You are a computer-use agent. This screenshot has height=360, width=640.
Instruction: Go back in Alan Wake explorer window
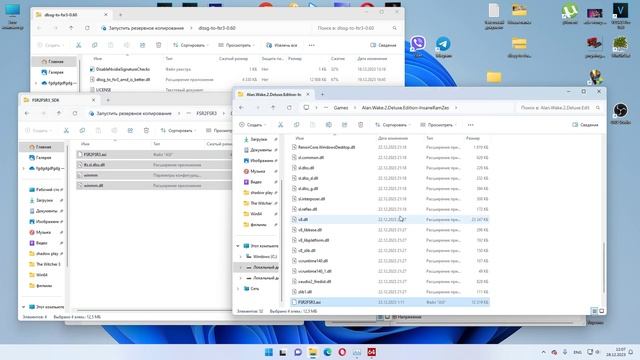(x=242, y=108)
